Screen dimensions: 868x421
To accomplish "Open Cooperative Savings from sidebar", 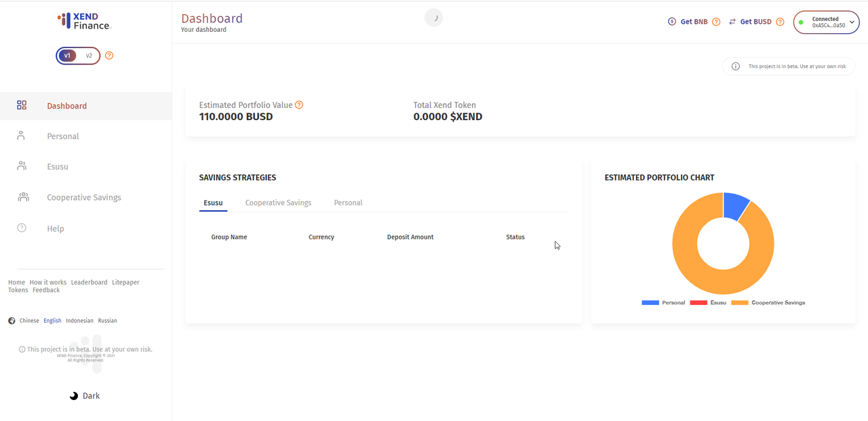I will click(x=84, y=197).
